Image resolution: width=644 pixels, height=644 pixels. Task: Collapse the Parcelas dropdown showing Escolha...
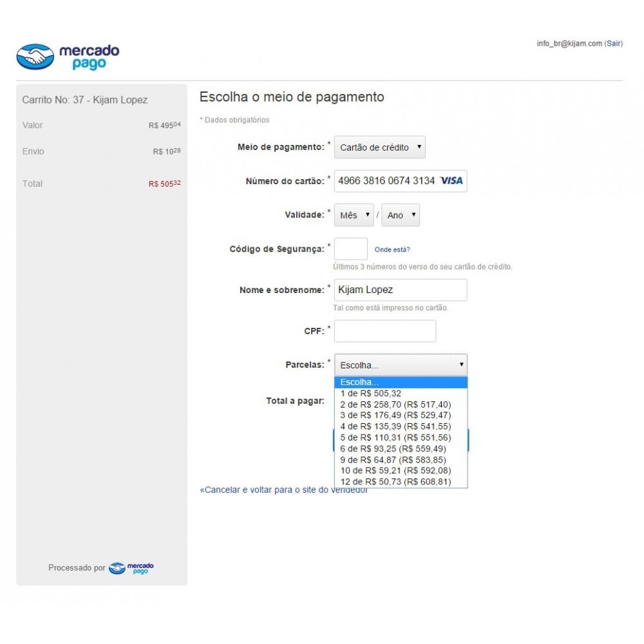(401, 365)
